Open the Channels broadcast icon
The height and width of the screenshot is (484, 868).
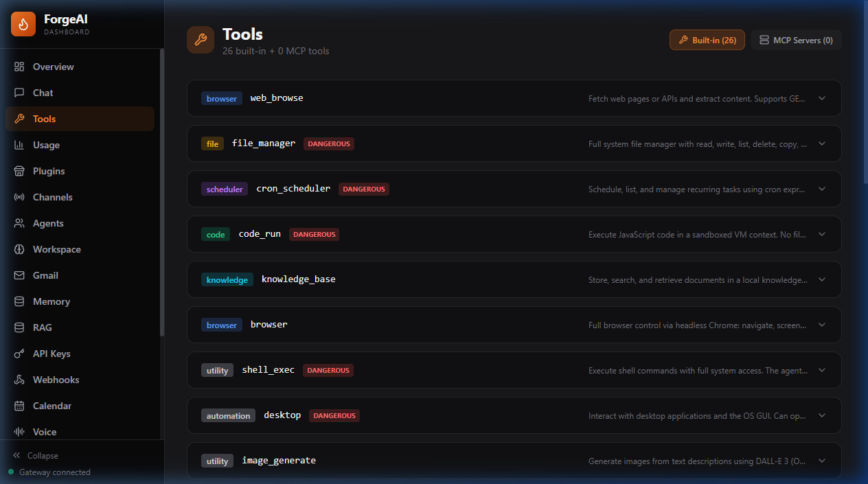click(x=20, y=197)
